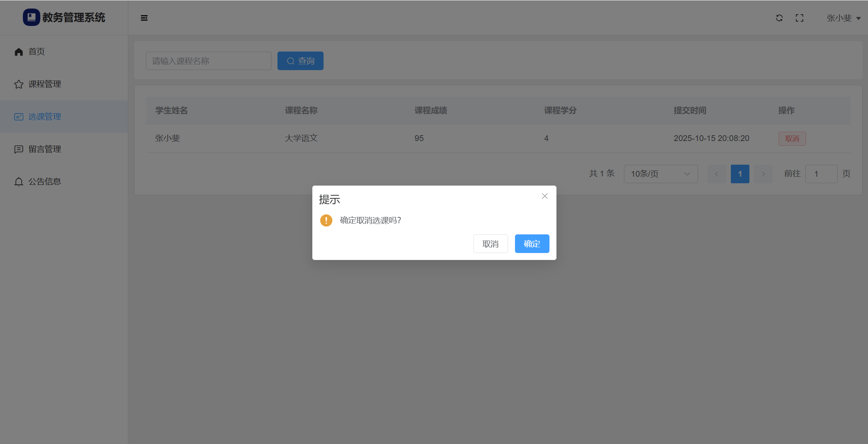
Task: Click the message icon for 留言管理
Action: pos(19,149)
